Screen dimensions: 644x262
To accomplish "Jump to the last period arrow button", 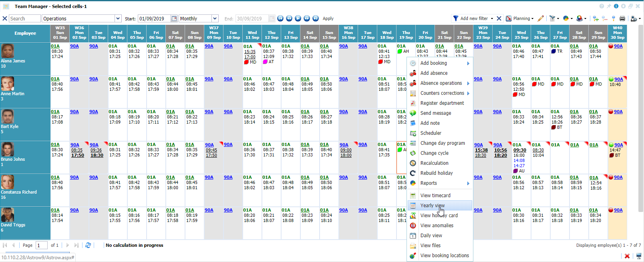I will click(316, 18).
